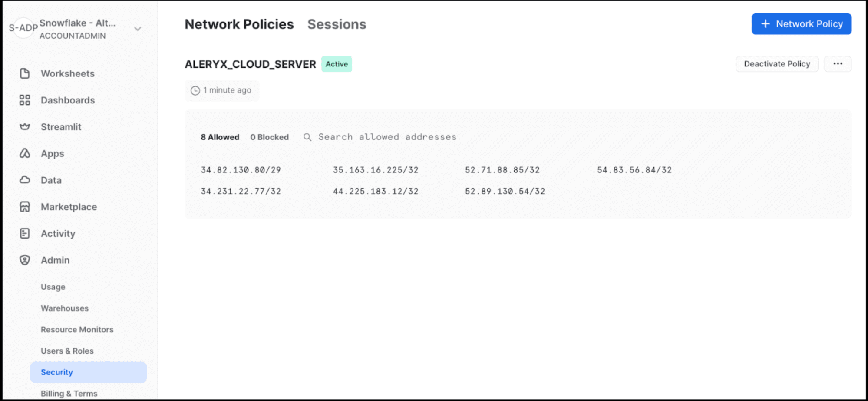Click the Admin shield icon

[25, 260]
